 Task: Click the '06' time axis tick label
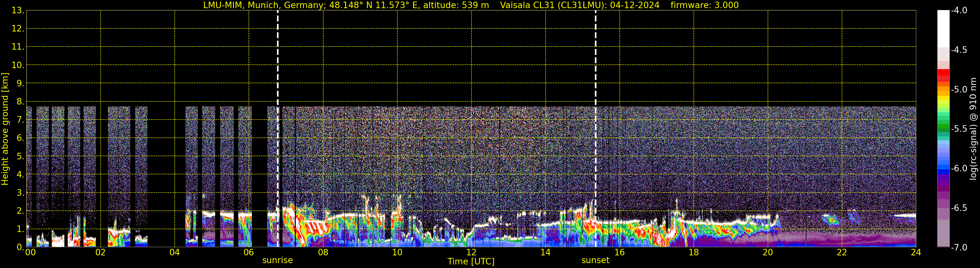tap(249, 253)
